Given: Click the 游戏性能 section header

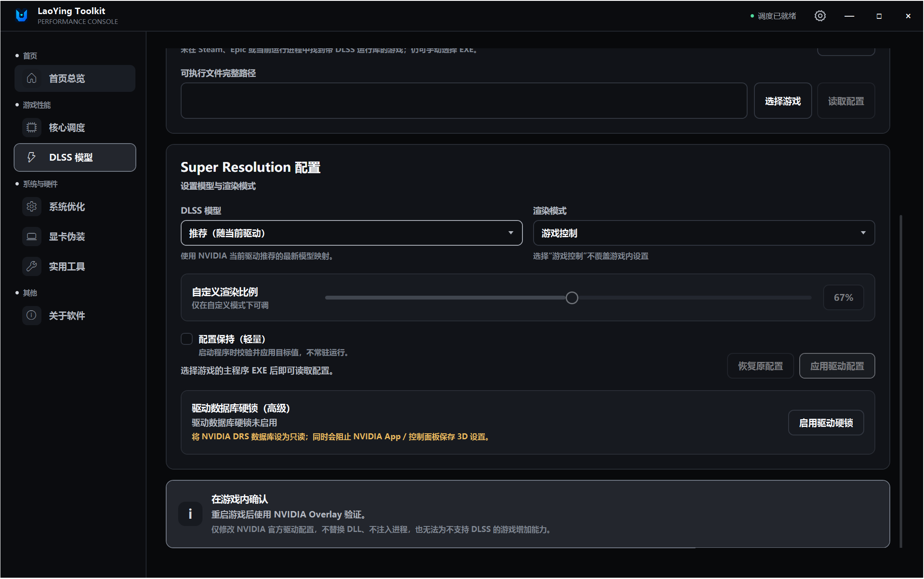Looking at the screenshot, I should pos(37,105).
